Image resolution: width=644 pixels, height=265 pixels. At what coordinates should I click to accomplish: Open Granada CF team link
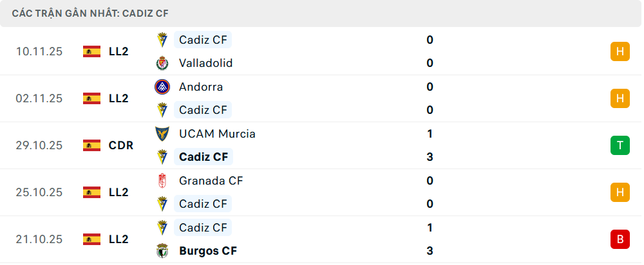[x=211, y=181]
